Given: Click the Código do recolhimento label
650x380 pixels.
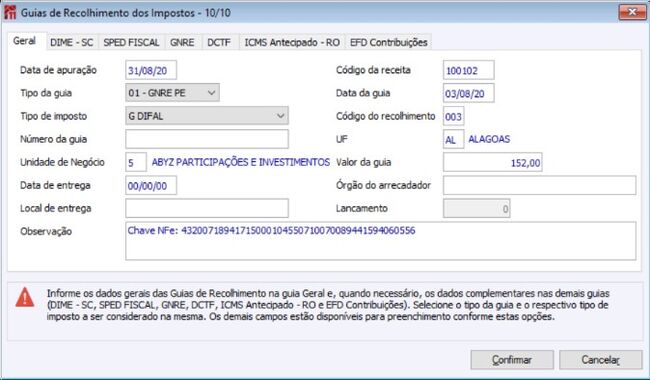Looking at the screenshot, I should pyautogui.click(x=386, y=116).
